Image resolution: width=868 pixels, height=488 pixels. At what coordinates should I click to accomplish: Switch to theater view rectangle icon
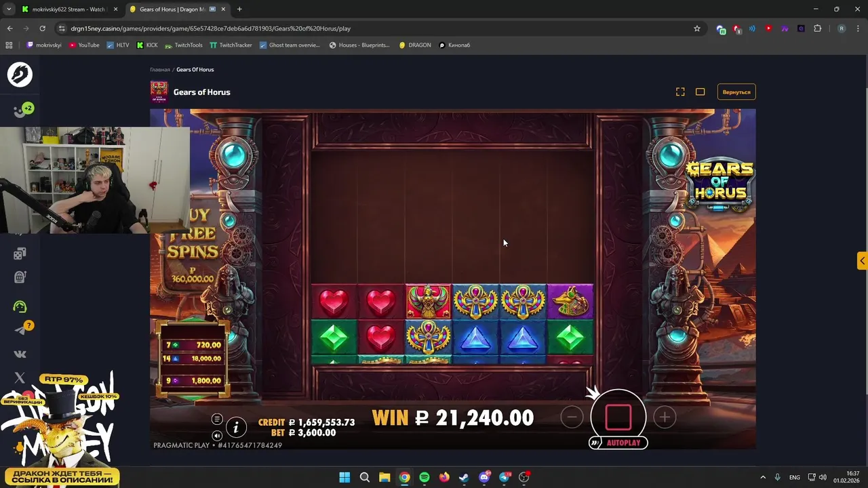[x=701, y=91]
